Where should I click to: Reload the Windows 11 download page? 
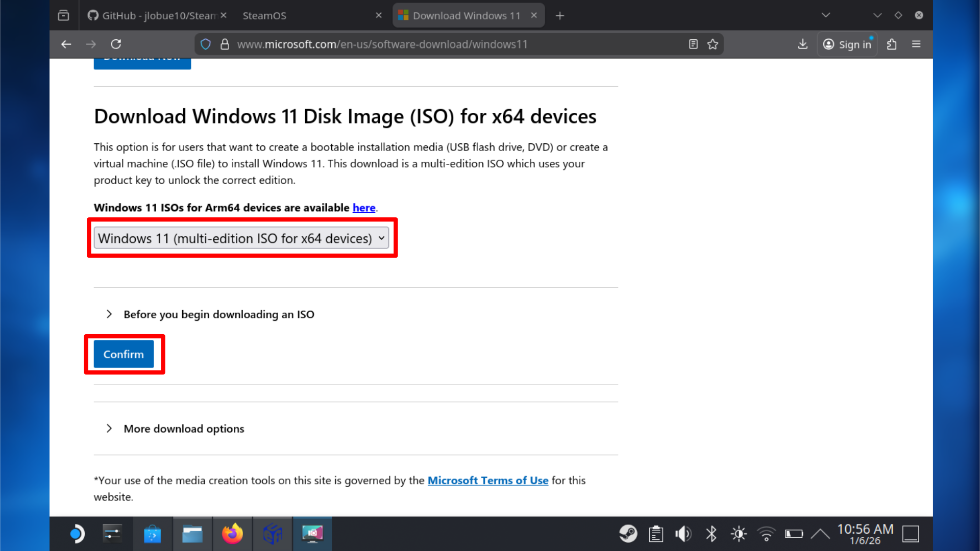(116, 44)
